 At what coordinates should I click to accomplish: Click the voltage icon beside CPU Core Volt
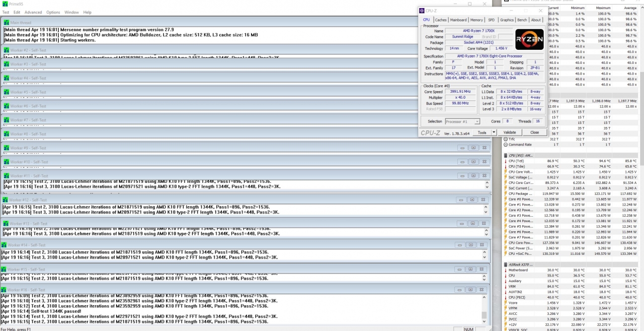[x=506, y=172]
